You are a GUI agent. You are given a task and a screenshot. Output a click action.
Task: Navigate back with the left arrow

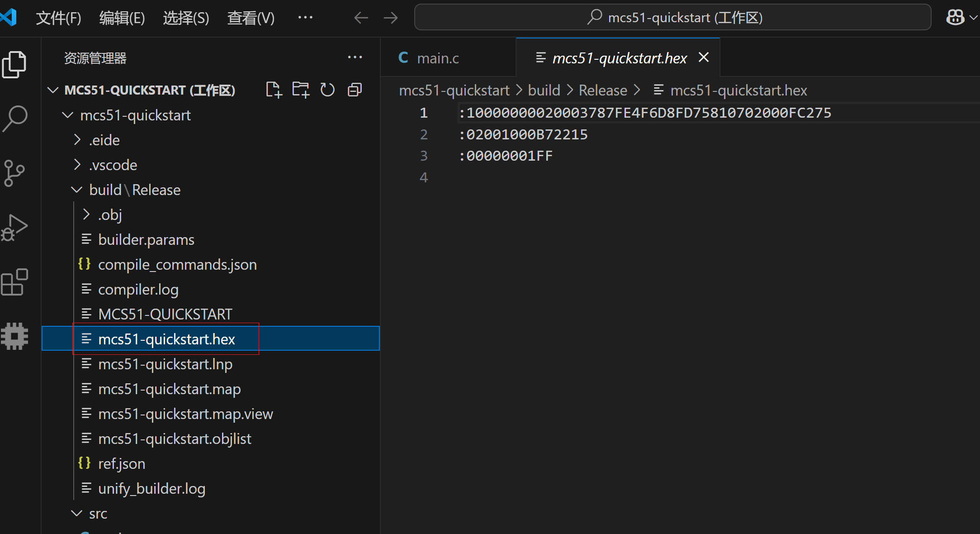point(361,18)
